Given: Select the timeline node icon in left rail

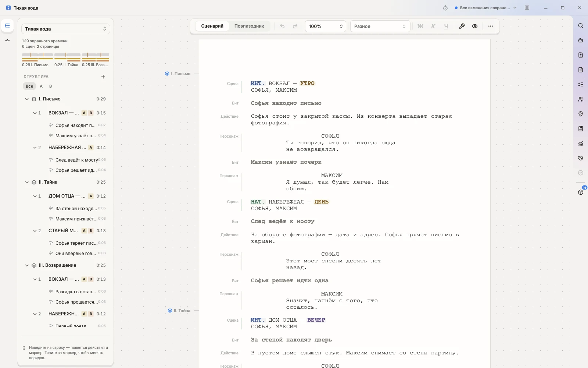Looking at the screenshot, I should [x=7, y=40].
